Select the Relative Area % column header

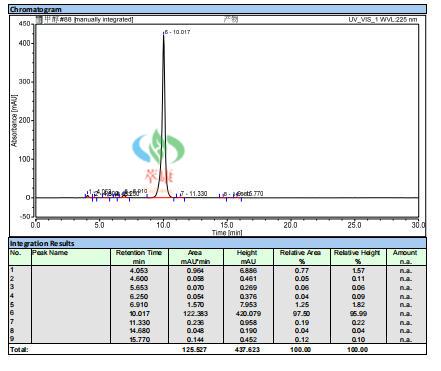(301, 257)
